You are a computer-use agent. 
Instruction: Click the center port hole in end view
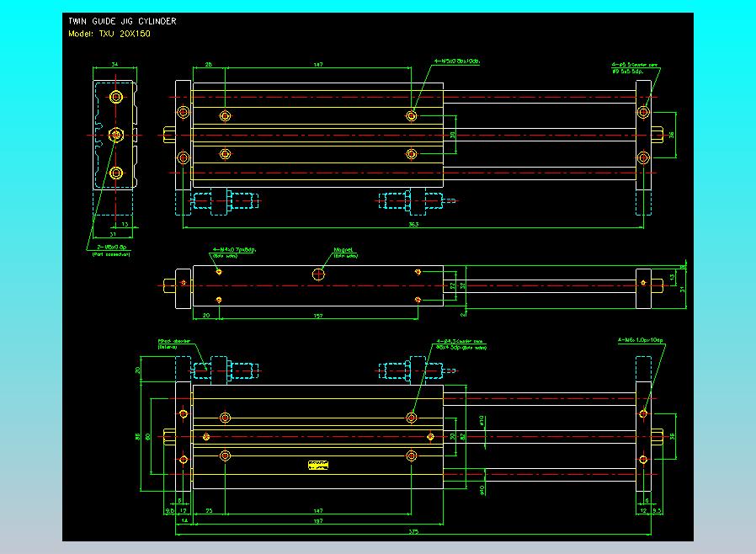click(116, 135)
